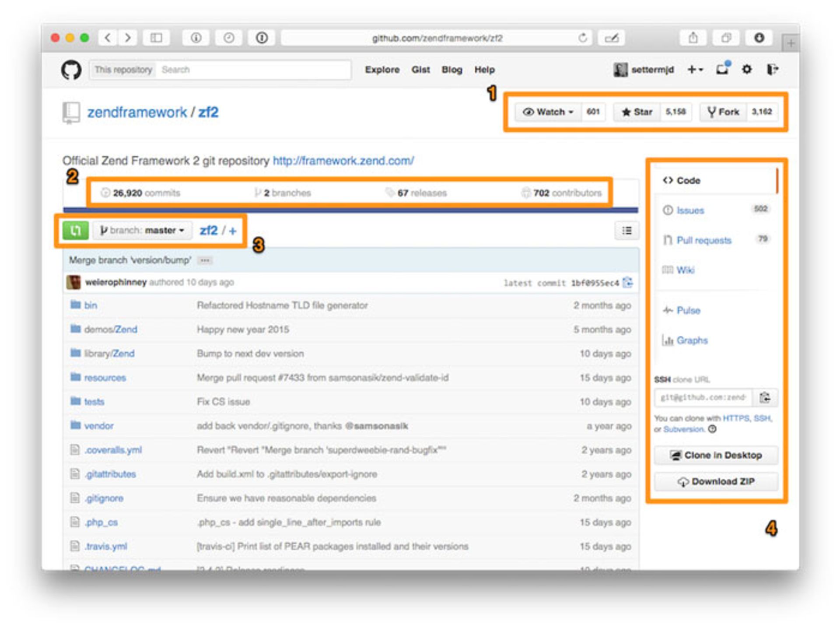Expand the commit message ellipsis button
Screen dimensions: 840x628
click(x=205, y=260)
